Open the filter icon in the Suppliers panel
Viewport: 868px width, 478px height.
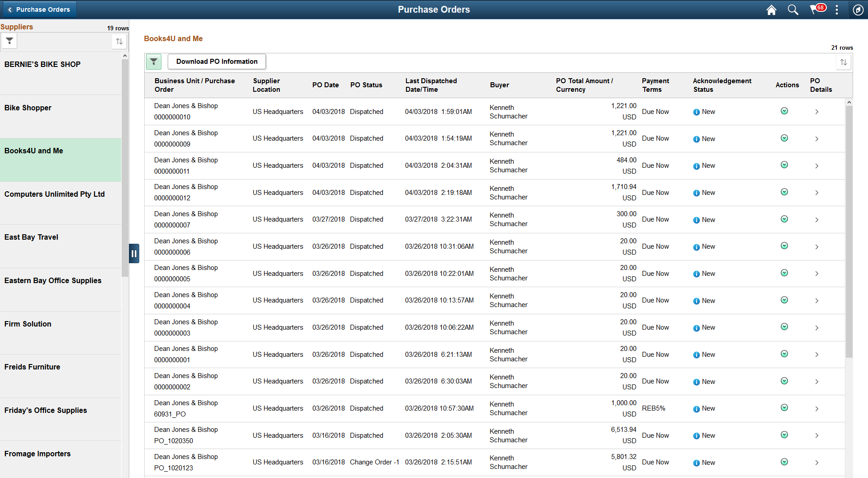(9, 41)
